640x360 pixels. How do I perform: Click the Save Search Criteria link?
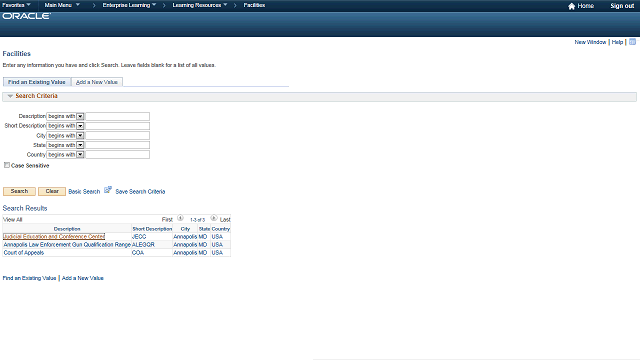140,191
